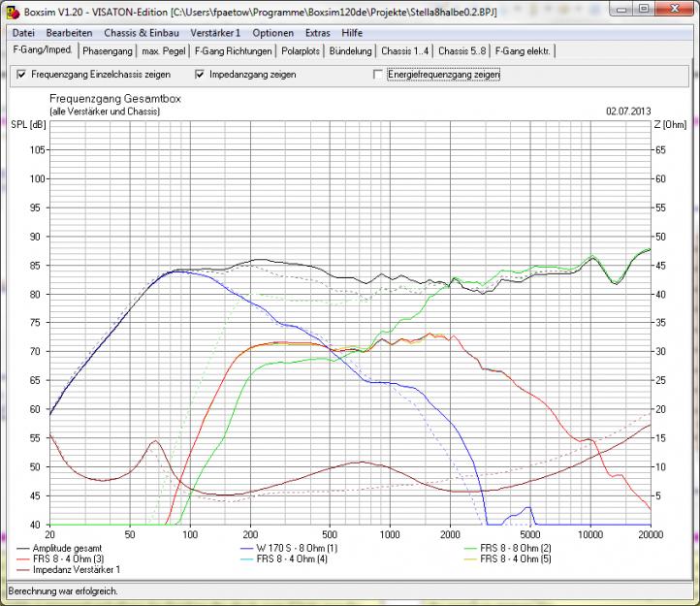The height and width of the screenshot is (606, 700).
Task: Click the 'FRS 8 - 4 Ohm (3)' legend entry
Action: [x=60, y=558]
